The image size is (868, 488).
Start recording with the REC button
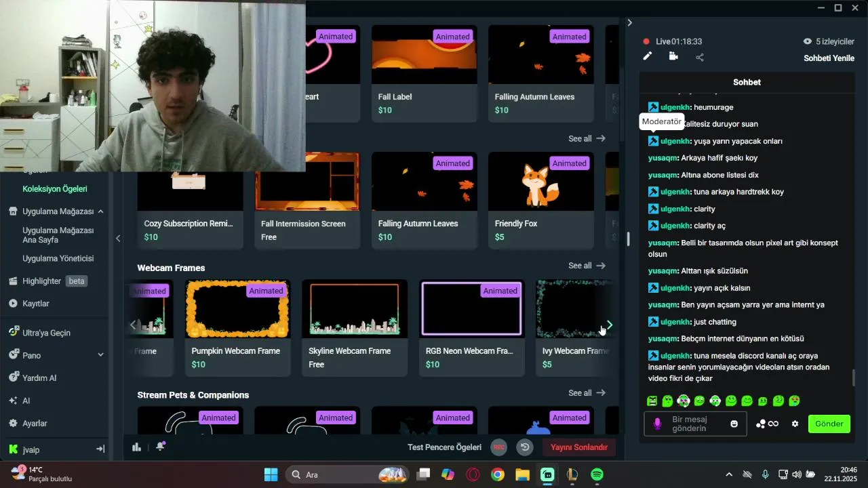point(499,447)
